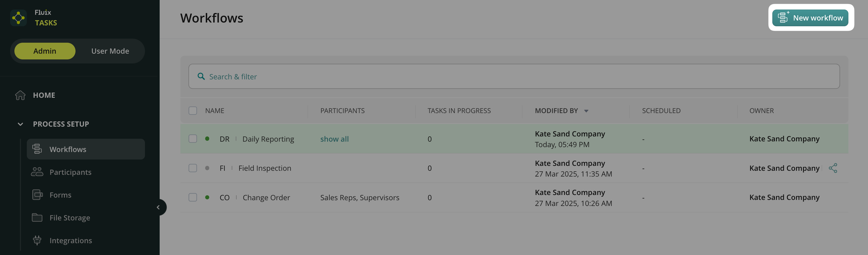Sort by Modified By dropdown arrow
Viewport: 868px width, 255px height.
586,111
